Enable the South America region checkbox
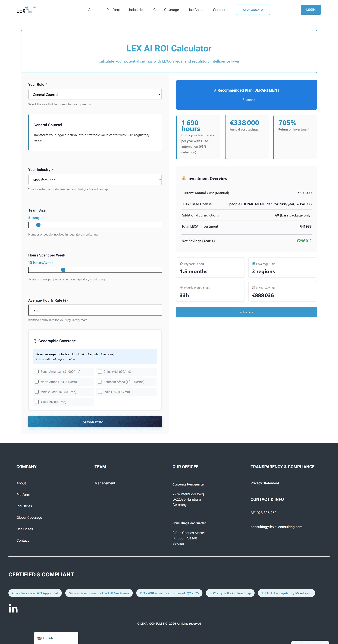The height and width of the screenshot is (644, 338). tap(37, 371)
